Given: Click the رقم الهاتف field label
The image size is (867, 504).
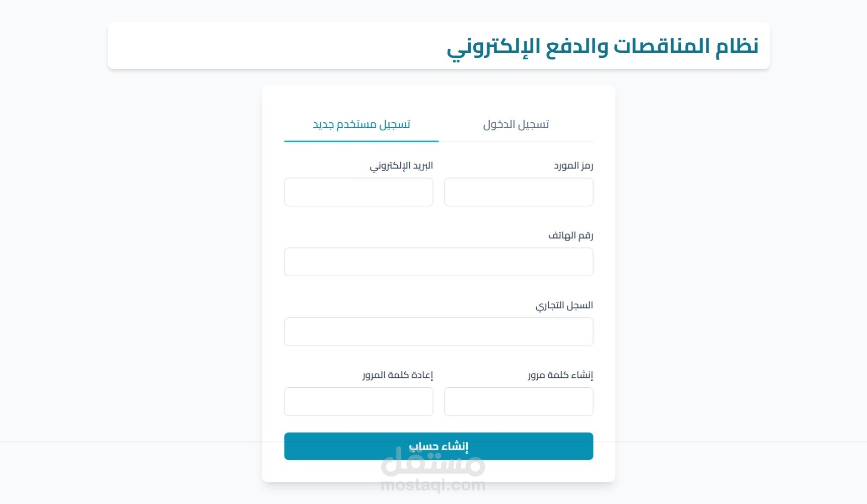Looking at the screenshot, I should point(570,235).
